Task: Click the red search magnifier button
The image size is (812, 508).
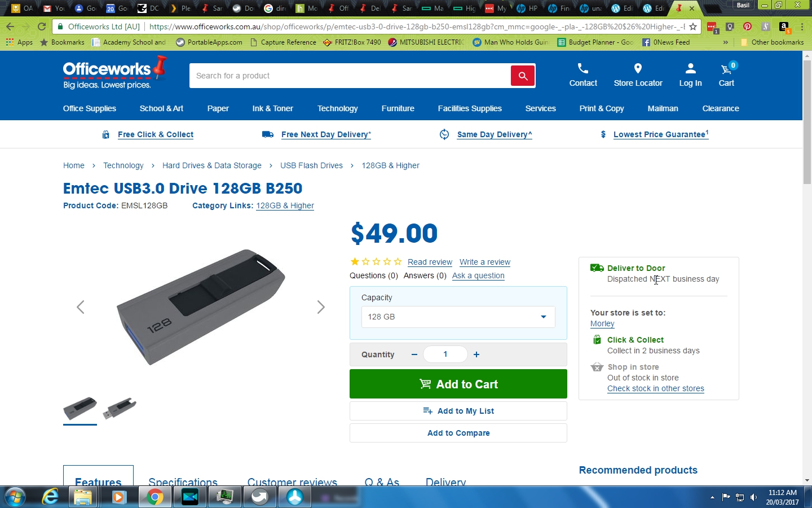Action: click(523, 76)
